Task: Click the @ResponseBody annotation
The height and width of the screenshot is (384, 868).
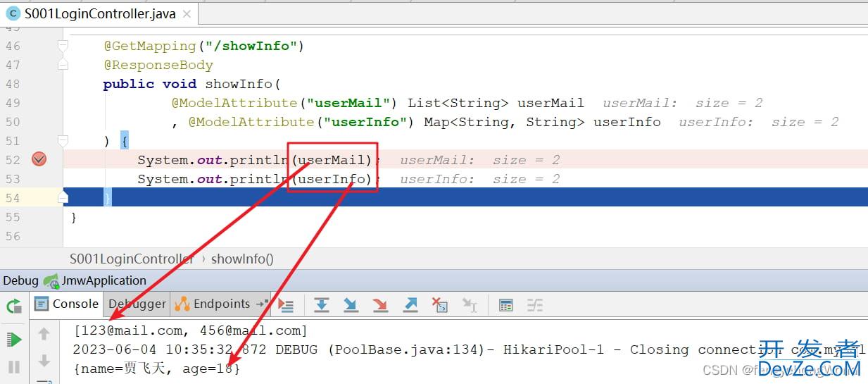Action: point(158,65)
